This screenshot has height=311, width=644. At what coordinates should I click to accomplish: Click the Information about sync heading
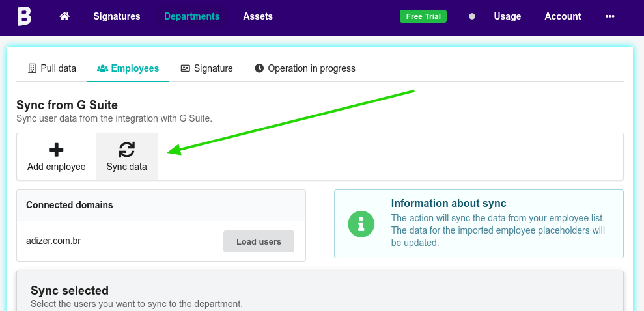pos(449,204)
